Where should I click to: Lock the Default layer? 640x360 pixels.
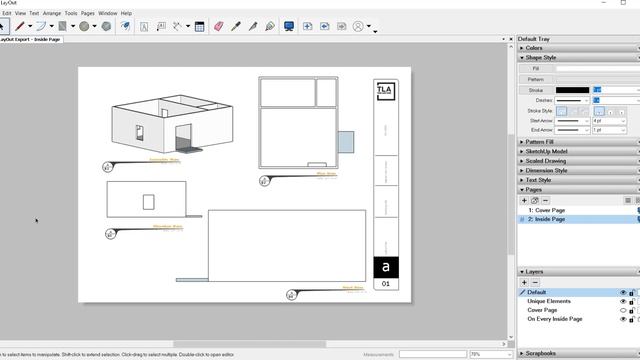click(632, 293)
